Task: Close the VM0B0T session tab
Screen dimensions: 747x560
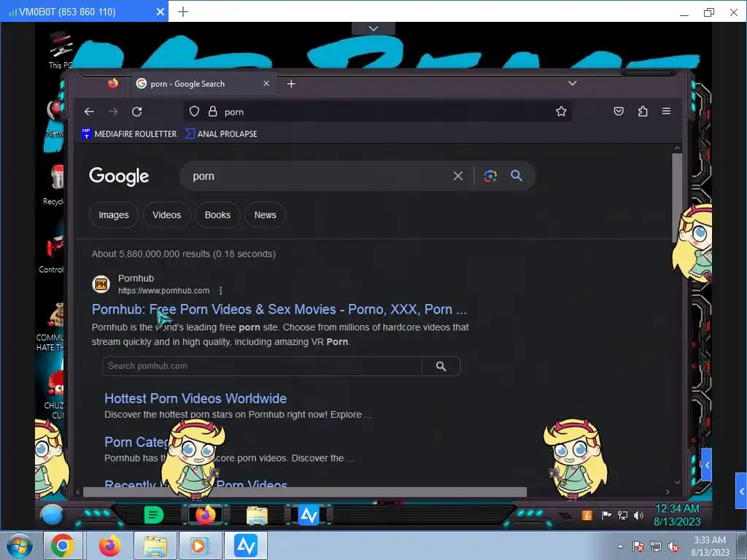Action: pos(160,12)
